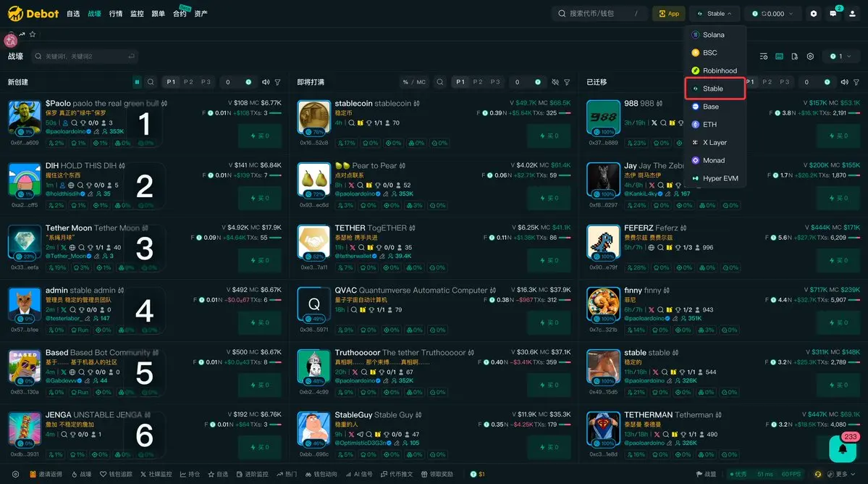Select P2 preset in 已迁移 column
868x484 pixels.
(x=767, y=82)
